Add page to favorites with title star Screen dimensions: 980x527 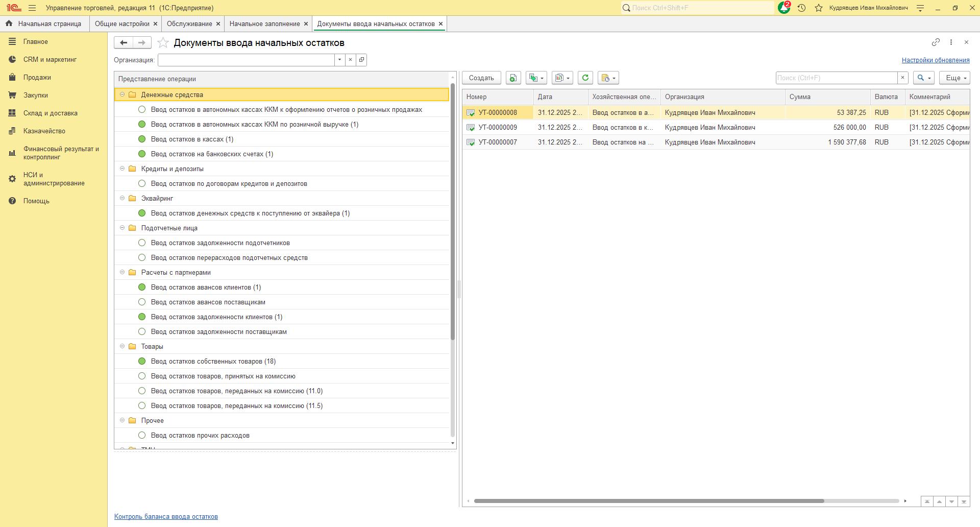click(163, 43)
